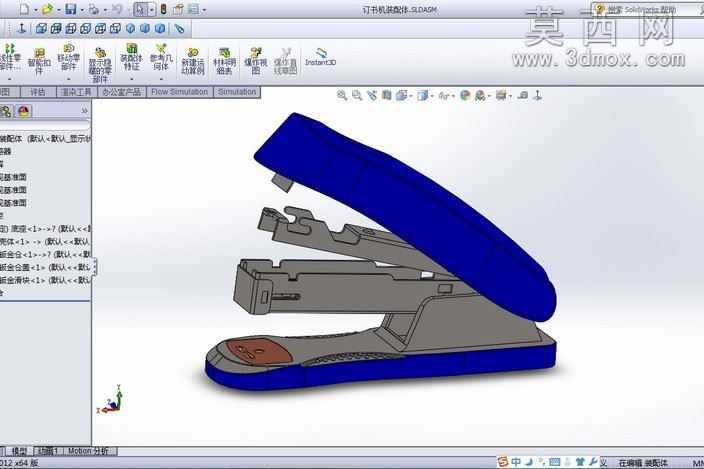This screenshot has width=704, height=469.
Task: Open dropdown arrow beside the Save icon
Action: coord(82,9)
